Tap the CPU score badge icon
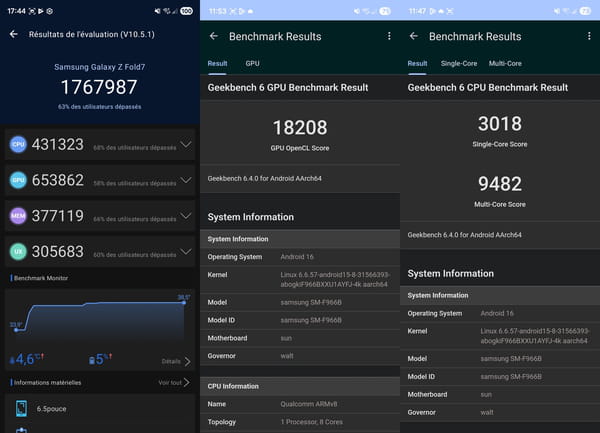This screenshot has height=433, width=600. click(18, 144)
